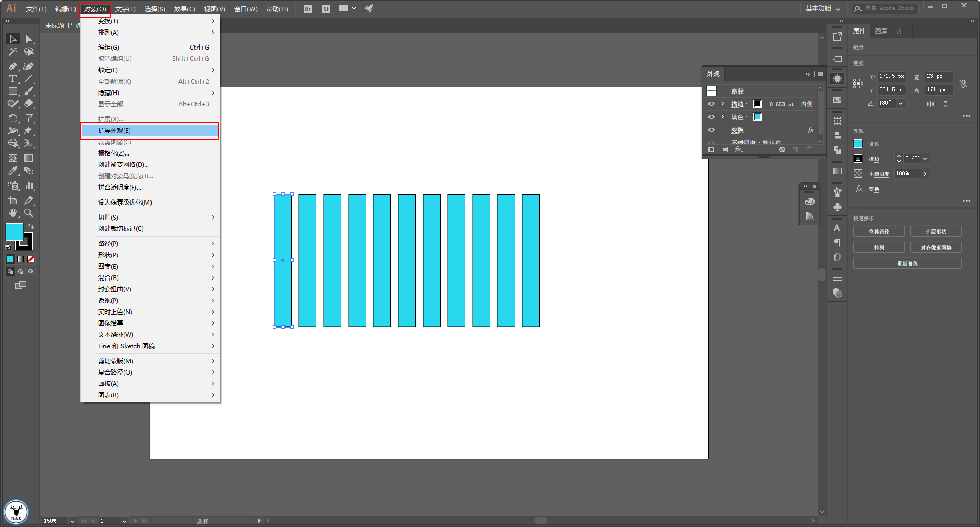
Task: Open the 窗口(W) menu
Action: point(246,9)
